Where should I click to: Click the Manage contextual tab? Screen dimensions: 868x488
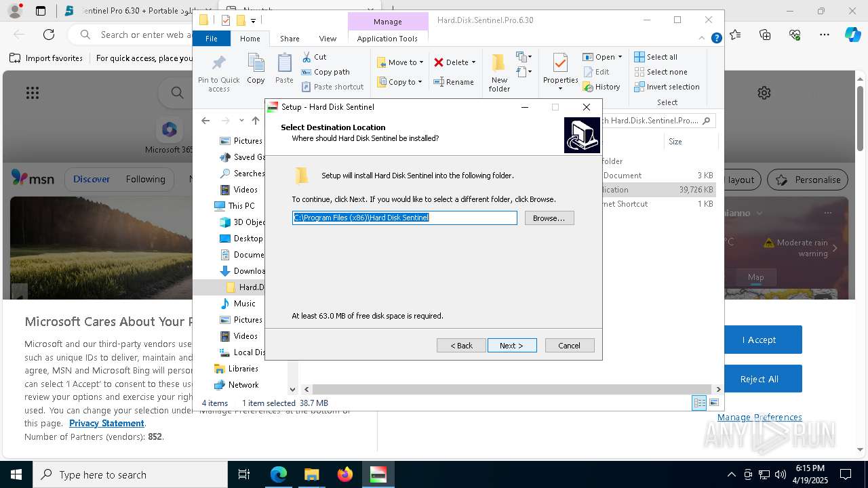click(x=388, y=22)
